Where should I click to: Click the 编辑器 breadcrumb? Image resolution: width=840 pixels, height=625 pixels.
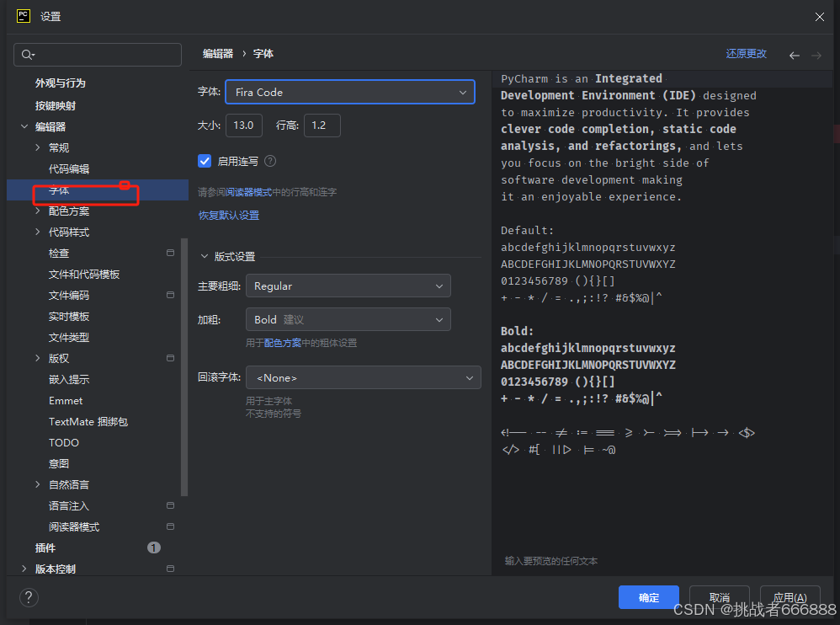(x=218, y=54)
